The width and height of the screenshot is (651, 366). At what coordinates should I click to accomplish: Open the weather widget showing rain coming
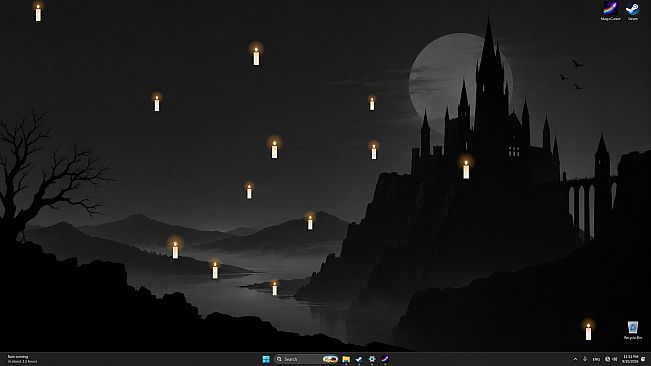click(x=23, y=359)
